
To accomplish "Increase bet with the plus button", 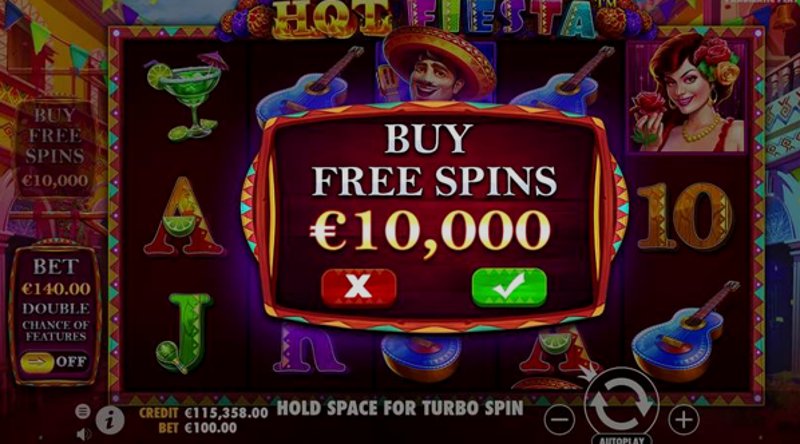I will pos(684,420).
